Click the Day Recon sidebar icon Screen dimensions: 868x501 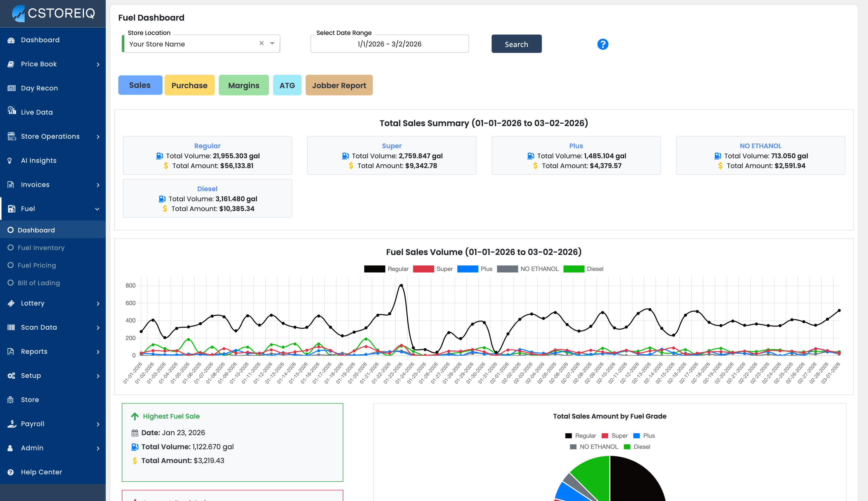(x=12, y=88)
